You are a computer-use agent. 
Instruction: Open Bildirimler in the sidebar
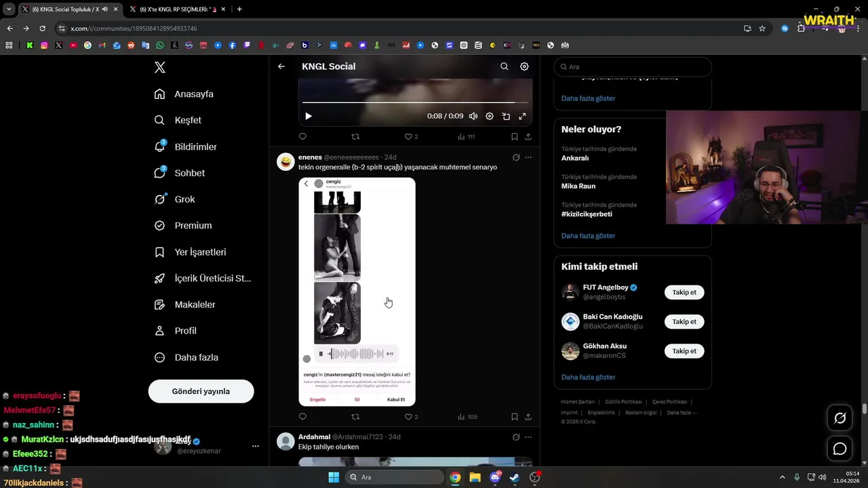coord(185,146)
